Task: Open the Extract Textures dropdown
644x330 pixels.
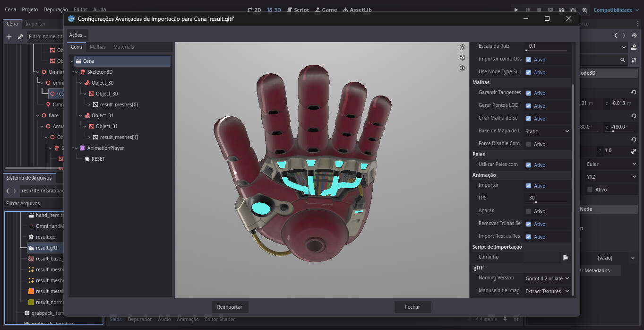Action: click(547, 291)
